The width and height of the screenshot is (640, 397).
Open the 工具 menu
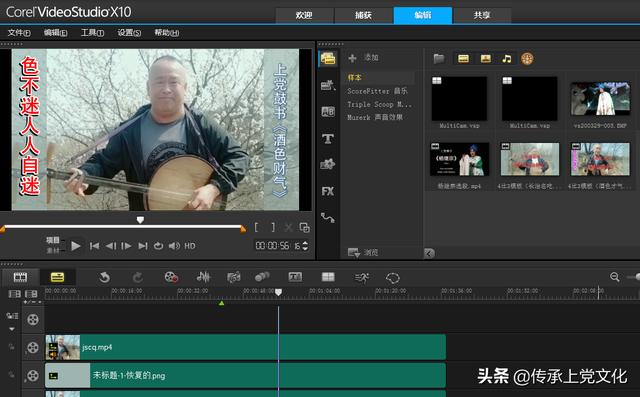(92, 33)
